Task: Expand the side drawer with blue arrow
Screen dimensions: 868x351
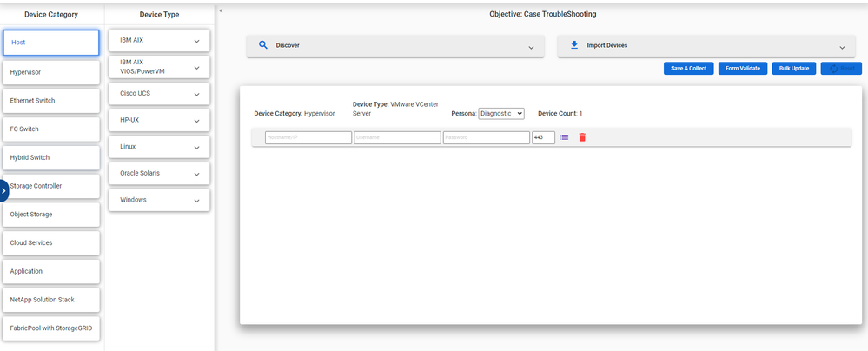Action: pyautogui.click(x=4, y=190)
